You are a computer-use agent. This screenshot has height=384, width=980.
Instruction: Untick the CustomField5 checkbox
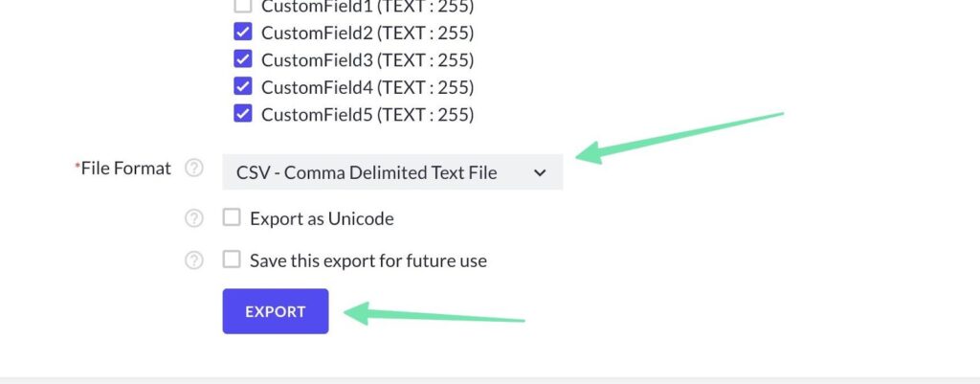(x=243, y=114)
